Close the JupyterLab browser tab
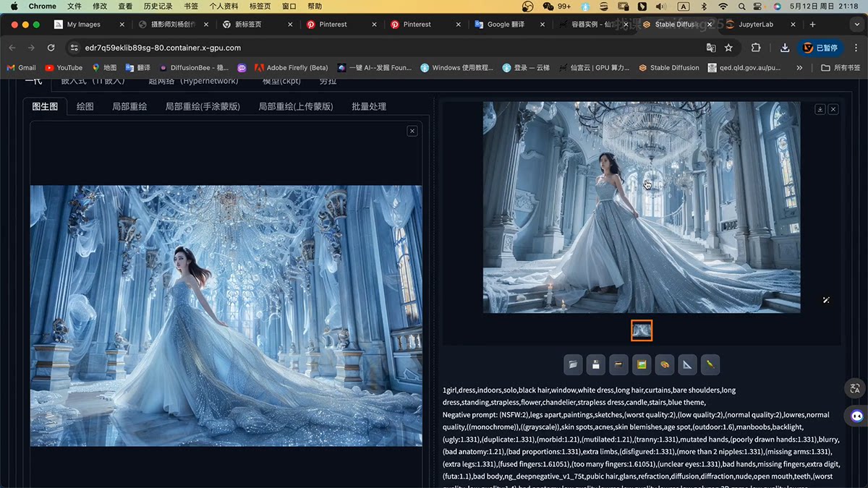The image size is (868, 488). coord(793,24)
